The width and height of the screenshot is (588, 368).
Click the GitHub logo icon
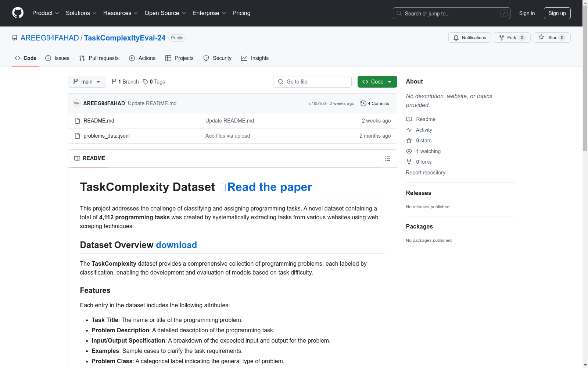(18, 13)
